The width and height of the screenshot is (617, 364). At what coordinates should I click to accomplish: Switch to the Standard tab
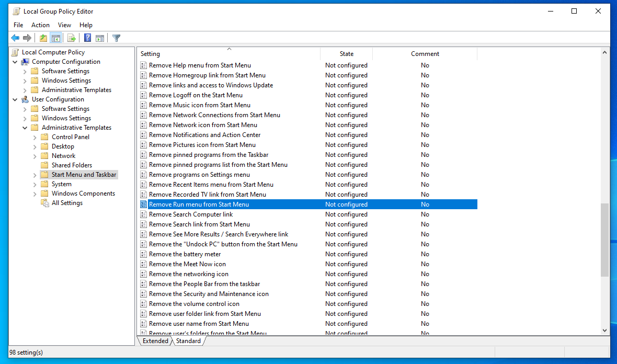188,341
